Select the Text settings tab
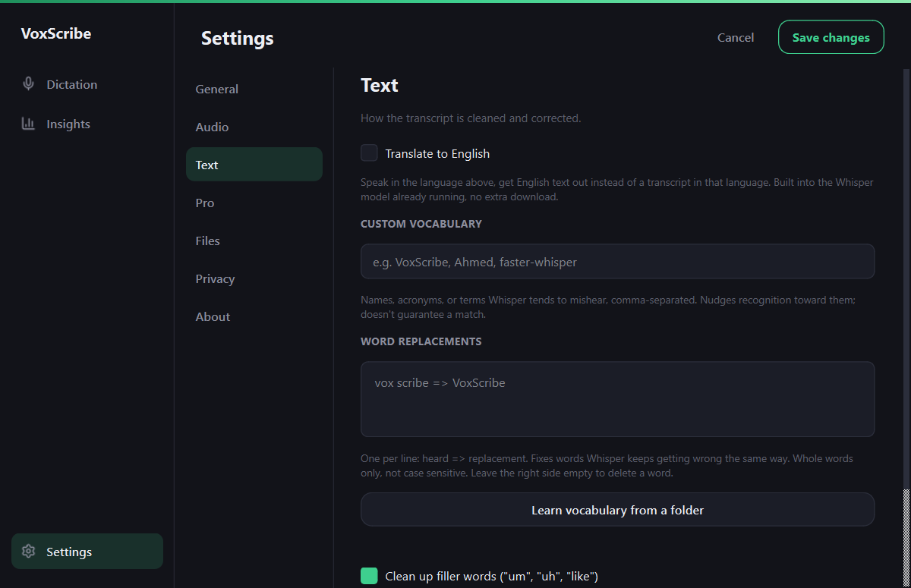Screen dimensions: 911x588 (x=254, y=165)
